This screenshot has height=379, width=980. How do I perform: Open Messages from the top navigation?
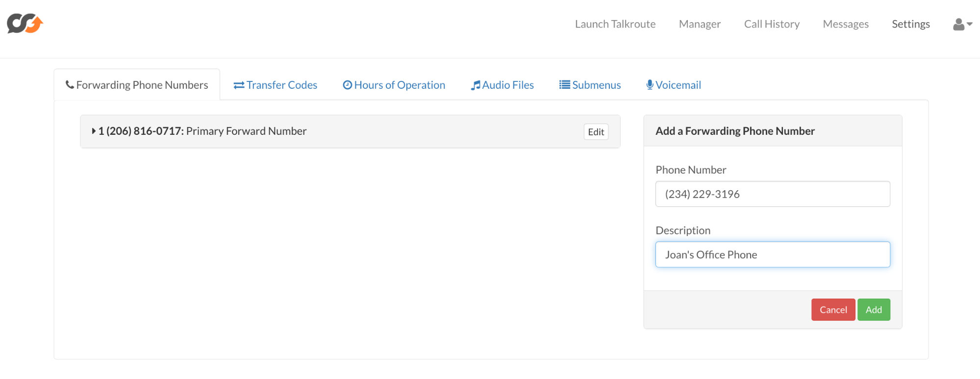846,24
